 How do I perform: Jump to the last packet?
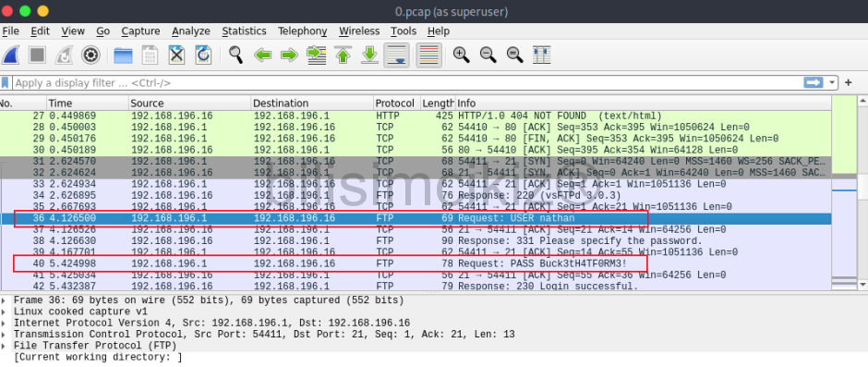point(369,55)
